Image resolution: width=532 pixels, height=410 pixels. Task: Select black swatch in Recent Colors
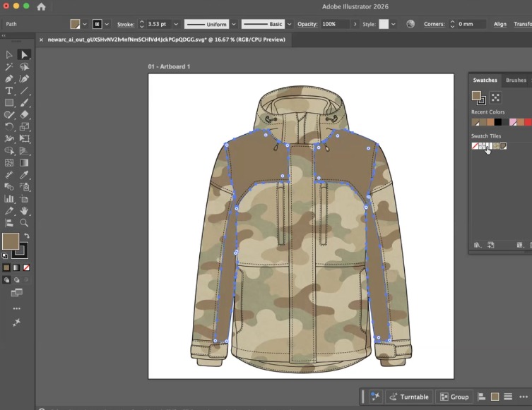point(497,122)
